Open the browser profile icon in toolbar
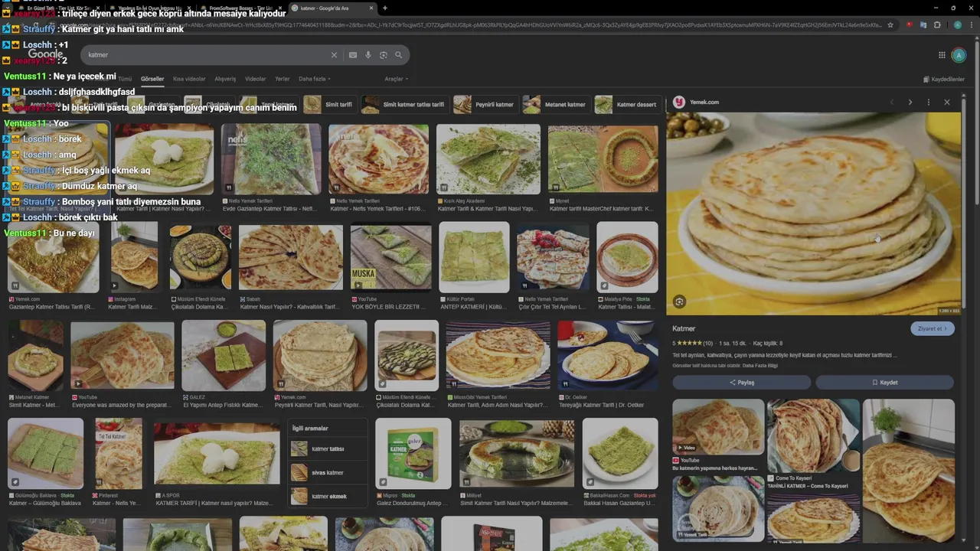 tap(958, 25)
